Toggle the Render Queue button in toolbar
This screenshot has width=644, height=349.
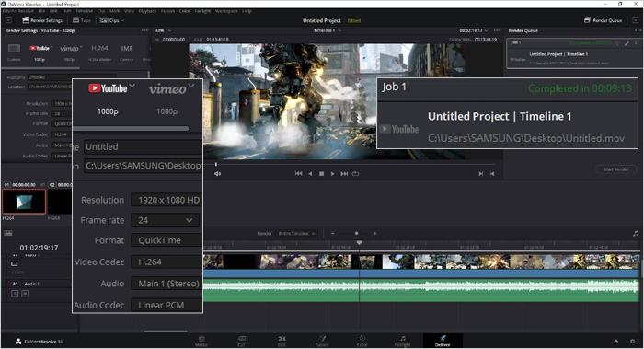[x=603, y=20]
